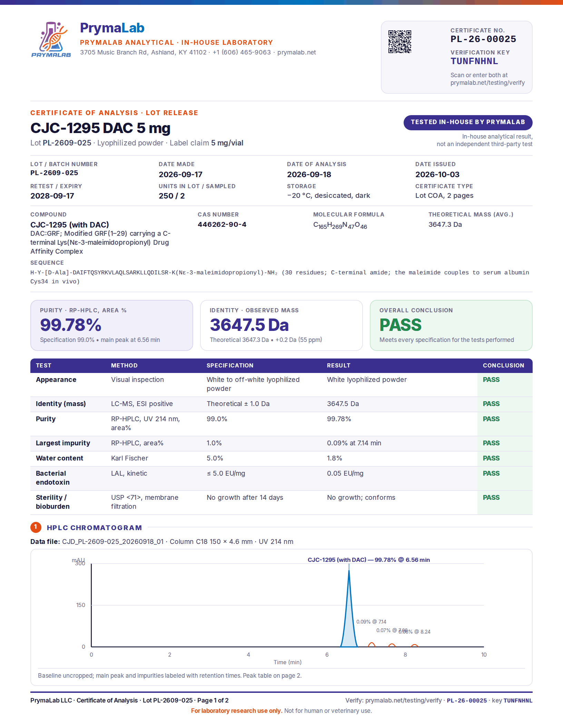Open prymalab.net/testing/verify in certificate box
Image resolution: width=563 pixels, height=728 pixels.
pyautogui.click(x=487, y=83)
